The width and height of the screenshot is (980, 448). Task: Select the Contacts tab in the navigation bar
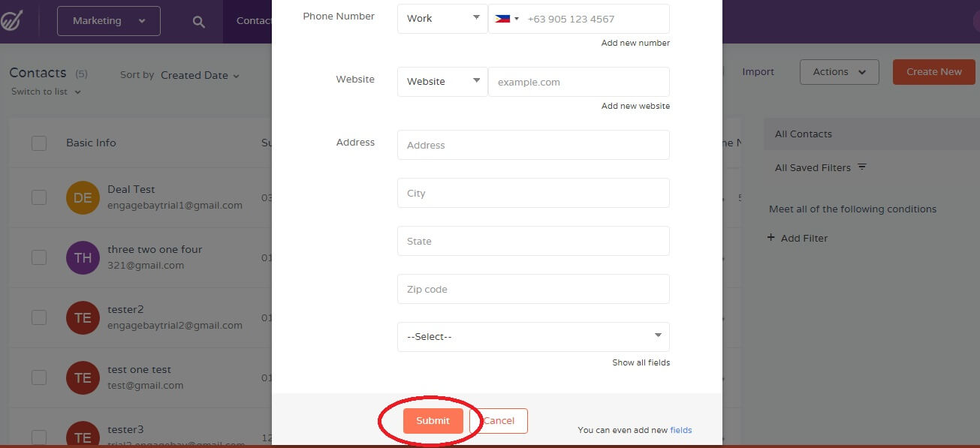click(x=255, y=22)
